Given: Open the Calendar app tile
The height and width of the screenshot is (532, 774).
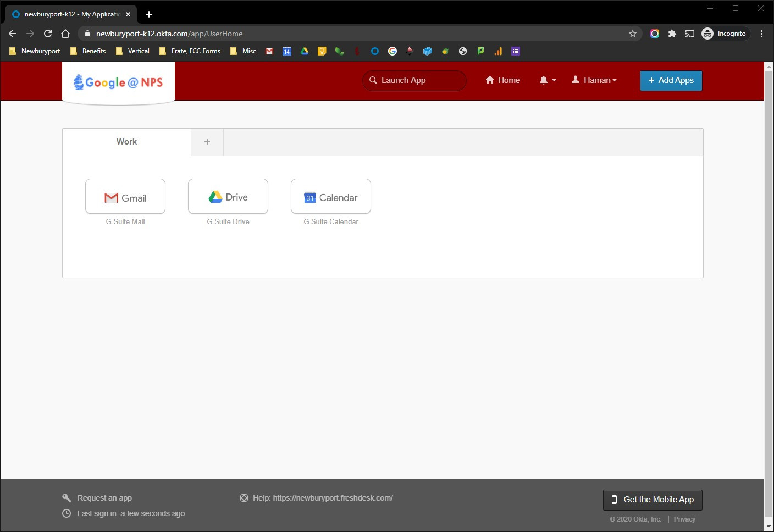Looking at the screenshot, I should (x=331, y=196).
